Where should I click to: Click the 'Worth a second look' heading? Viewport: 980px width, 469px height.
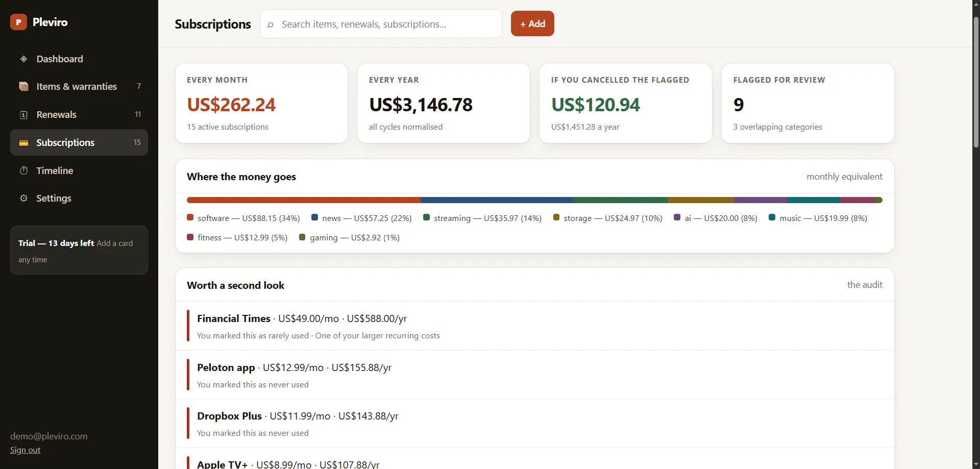tap(236, 285)
